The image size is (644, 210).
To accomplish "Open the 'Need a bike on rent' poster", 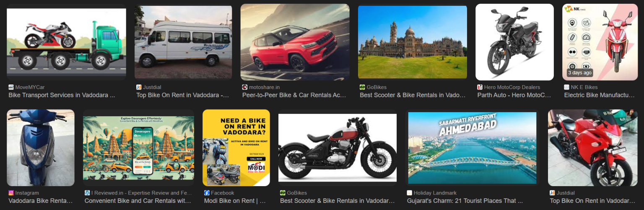I will click(236, 148).
